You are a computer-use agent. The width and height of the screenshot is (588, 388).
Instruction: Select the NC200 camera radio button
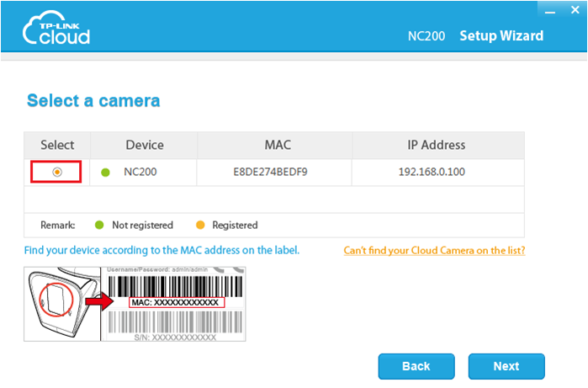pos(56,173)
